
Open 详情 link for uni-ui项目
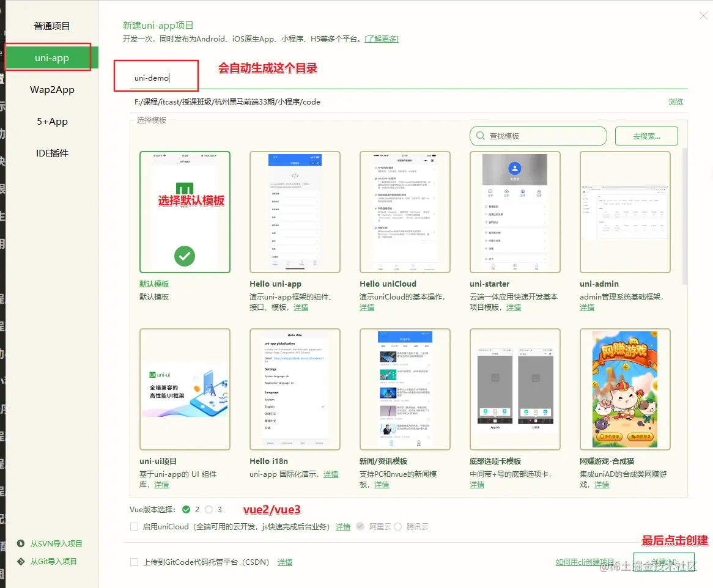(x=161, y=485)
